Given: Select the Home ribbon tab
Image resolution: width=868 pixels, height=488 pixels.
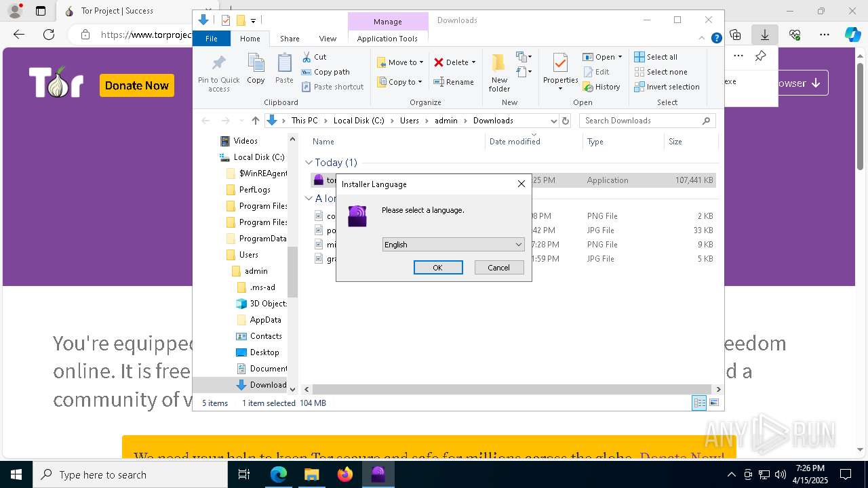Looking at the screenshot, I should (250, 39).
